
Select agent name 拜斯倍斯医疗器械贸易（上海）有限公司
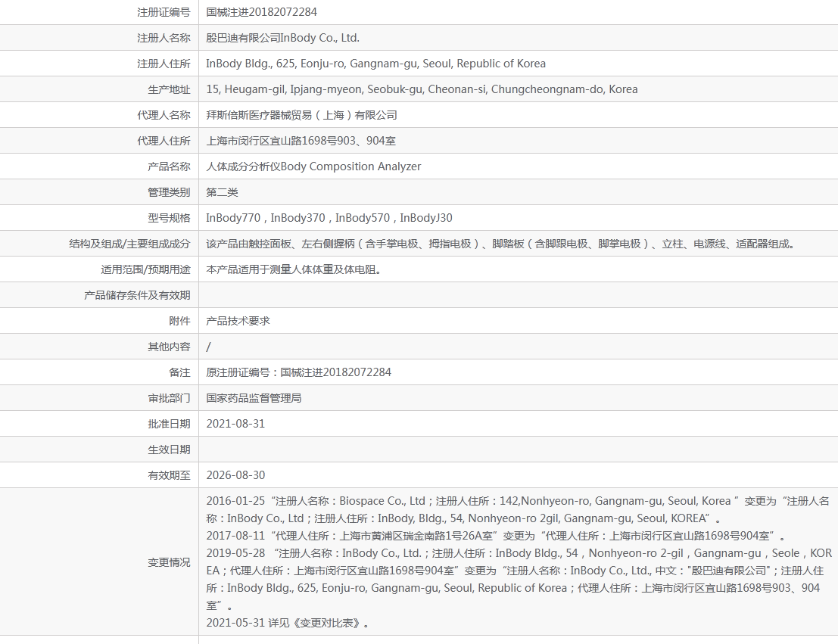click(x=301, y=115)
